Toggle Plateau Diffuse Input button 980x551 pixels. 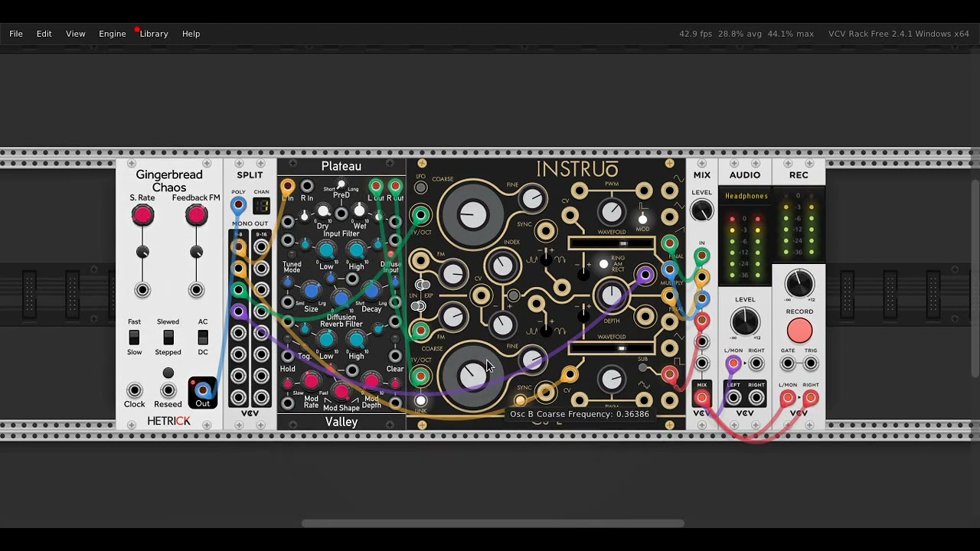[391, 253]
